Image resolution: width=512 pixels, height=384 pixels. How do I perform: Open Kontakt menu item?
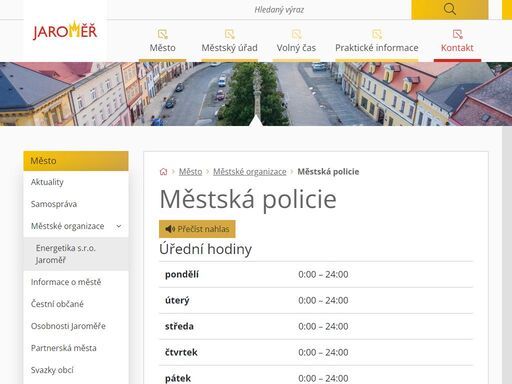[457, 48]
